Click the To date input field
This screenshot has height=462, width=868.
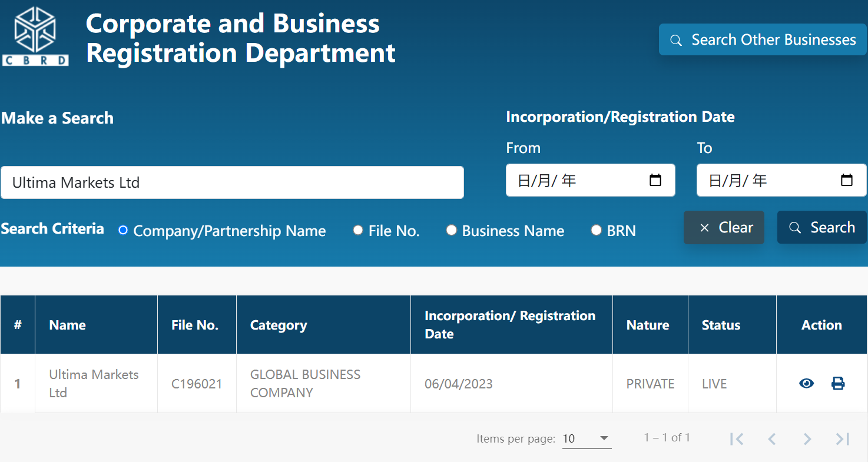coord(781,180)
